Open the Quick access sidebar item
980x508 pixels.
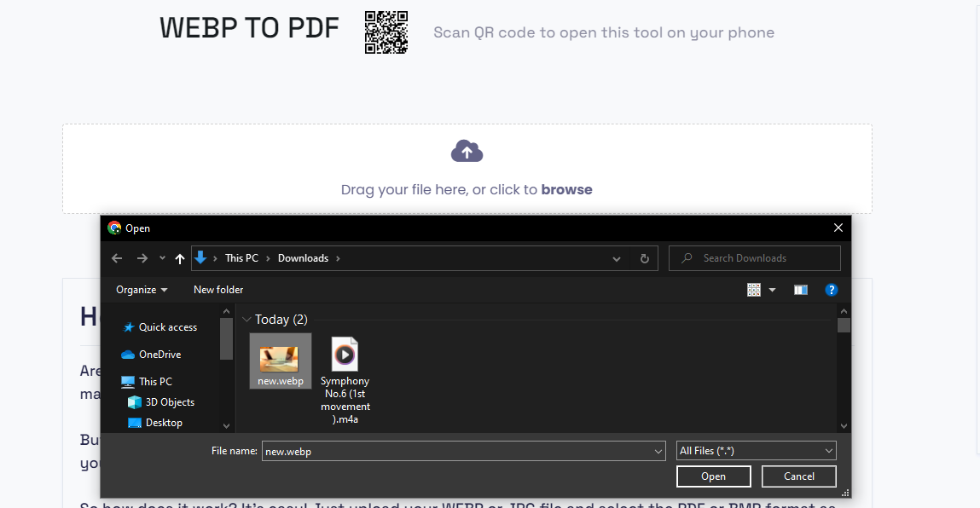tap(166, 327)
